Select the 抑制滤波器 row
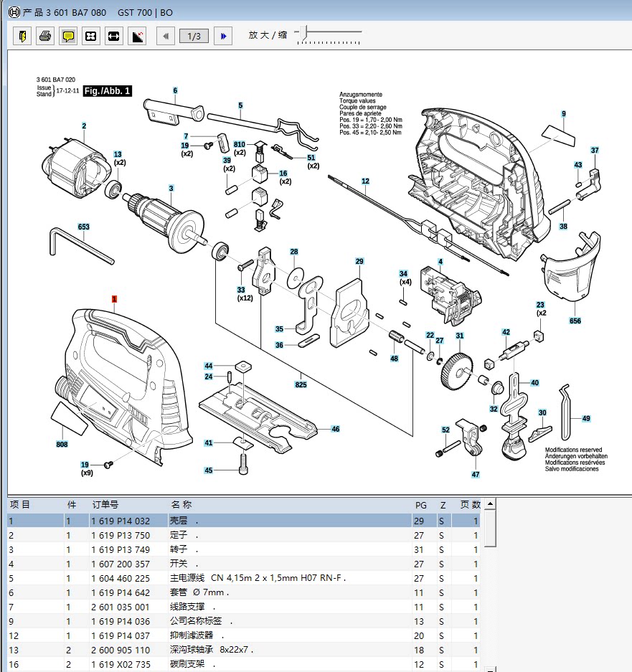This screenshot has height=672, width=632. [243, 636]
